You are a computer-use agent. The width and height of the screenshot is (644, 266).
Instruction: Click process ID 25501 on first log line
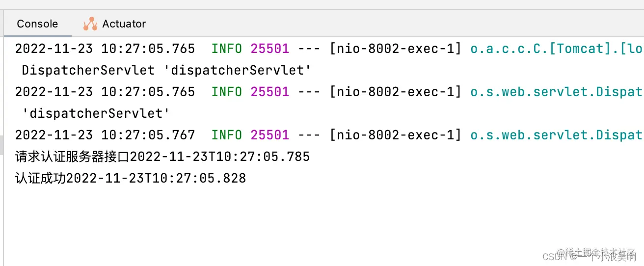coord(269,49)
